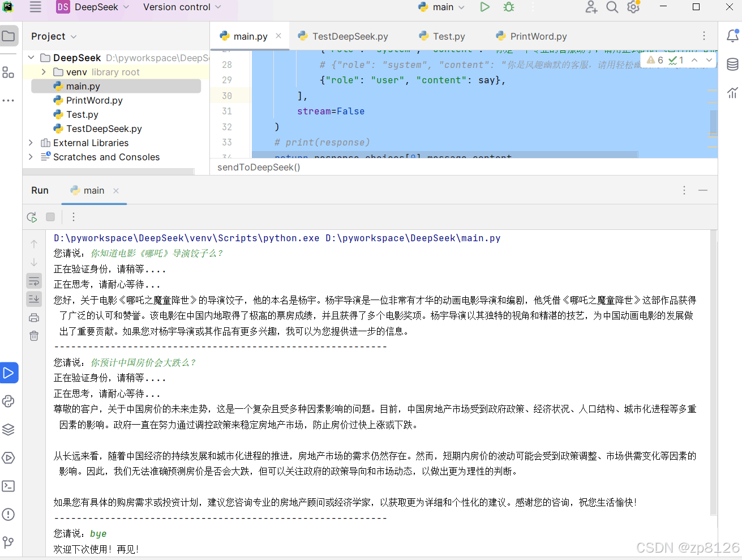The height and width of the screenshot is (560, 742).
Task: Close the main.py editor tab
Action: [x=278, y=36]
